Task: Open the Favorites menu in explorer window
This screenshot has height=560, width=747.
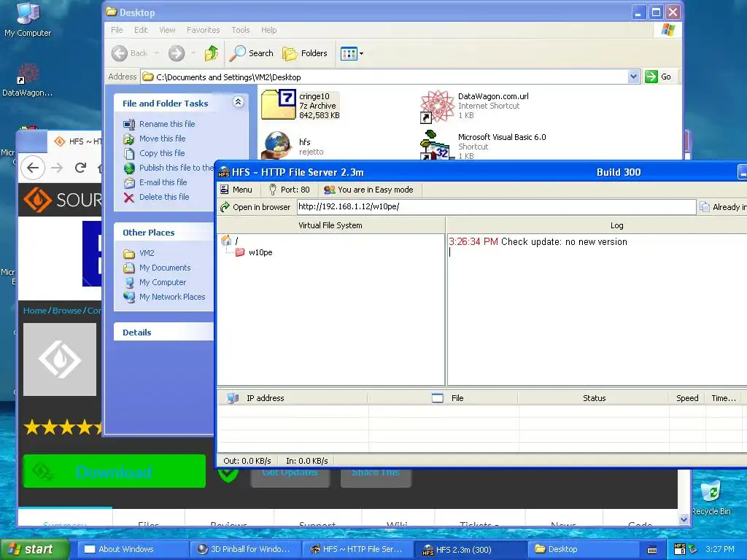Action: pyautogui.click(x=204, y=30)
